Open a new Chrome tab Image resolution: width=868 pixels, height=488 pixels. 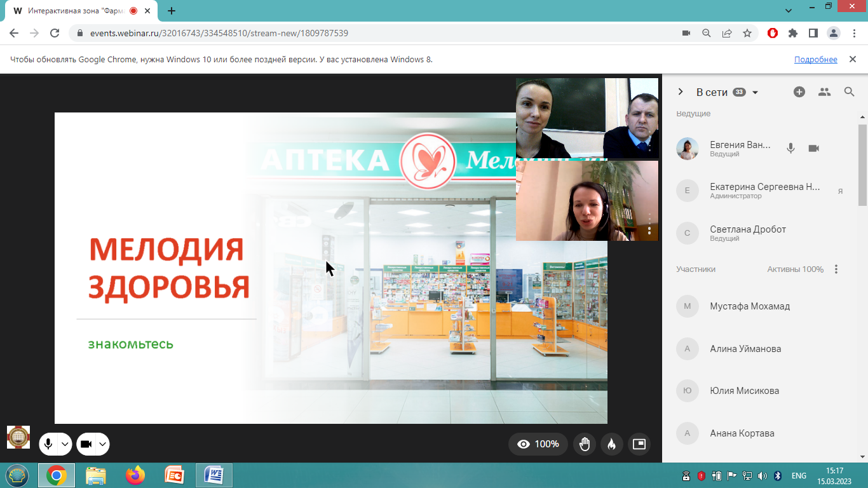pyautogui.click(x=172, y=11)
